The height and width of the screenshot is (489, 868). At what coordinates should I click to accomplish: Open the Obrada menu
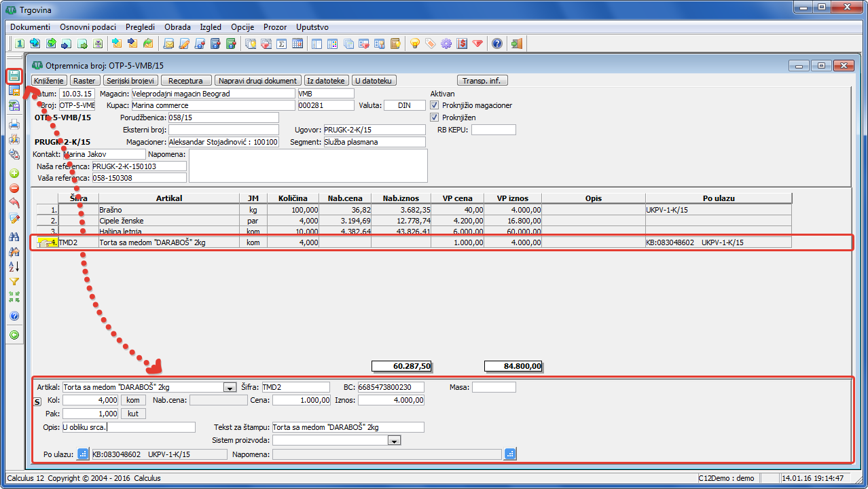click(177, 27)
